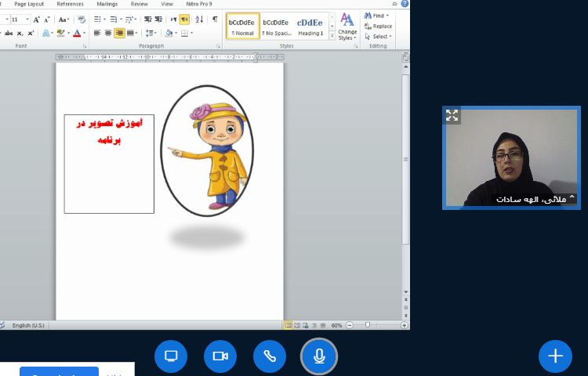
Task: Click the Text Effects icon
Action: (45, 34)
